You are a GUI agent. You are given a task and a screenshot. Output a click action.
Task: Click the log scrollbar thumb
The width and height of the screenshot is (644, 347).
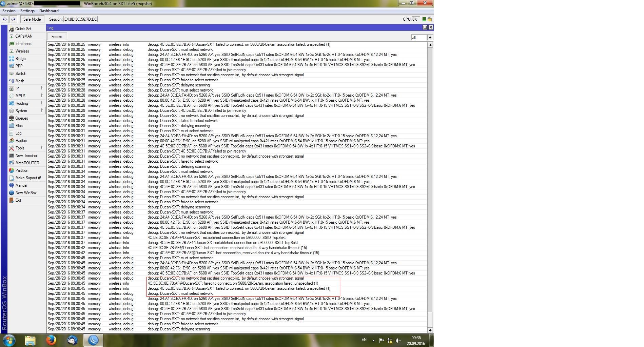[x=430, y=319]
